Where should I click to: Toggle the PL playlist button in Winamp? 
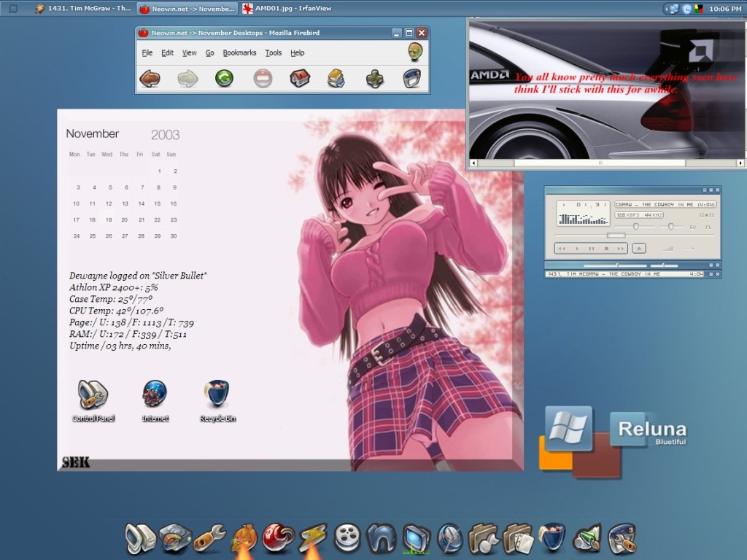pos(708,227)
